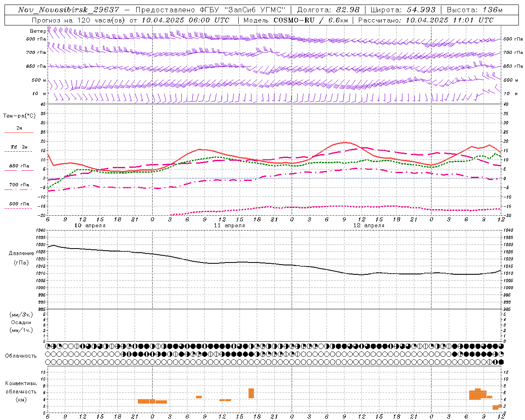
Task: Click the '11 апреля' date label
Action: [x=229, y=226]
